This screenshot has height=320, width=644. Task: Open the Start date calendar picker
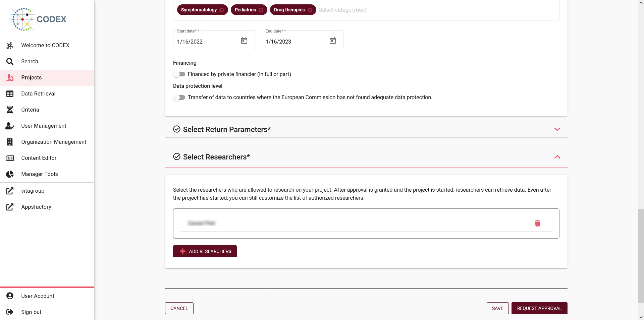244,41
